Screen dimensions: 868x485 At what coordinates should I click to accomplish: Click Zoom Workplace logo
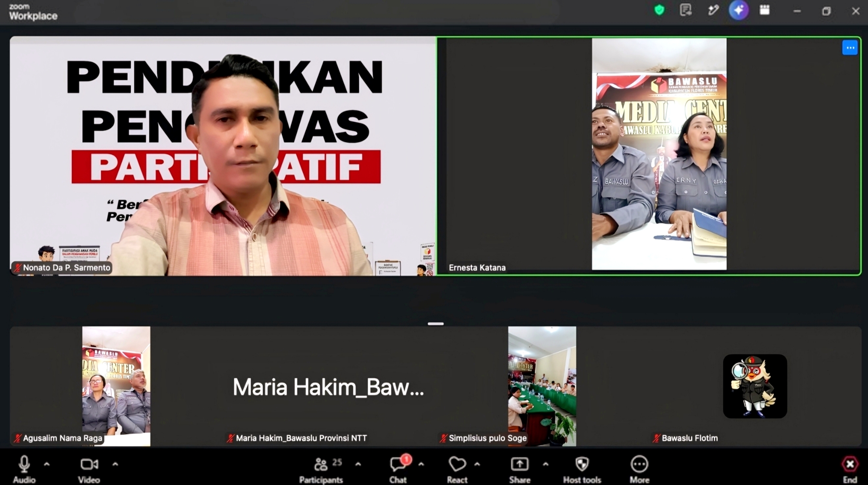pos(33,12)
